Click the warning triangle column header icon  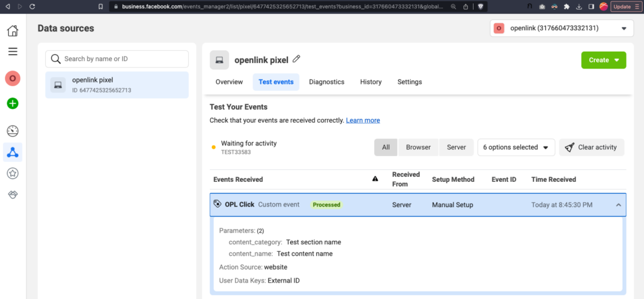tap(375, 179)
